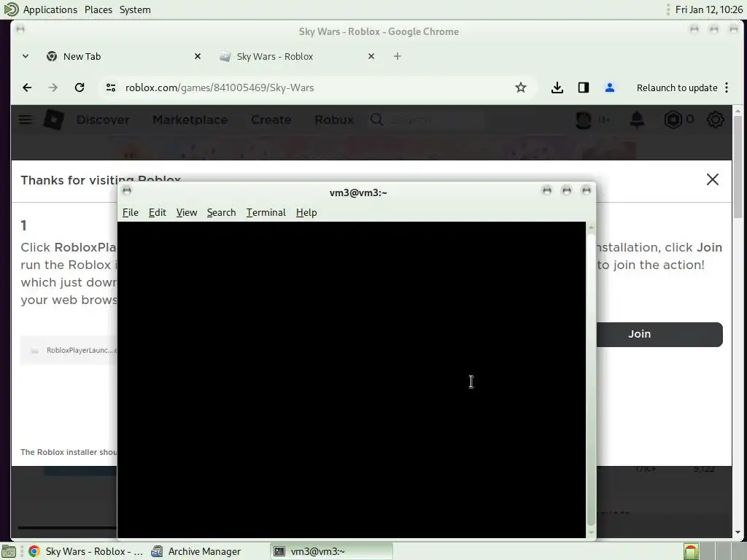
Task: Open a new Chrome tab with plus
Action: (x=398, y=56)
